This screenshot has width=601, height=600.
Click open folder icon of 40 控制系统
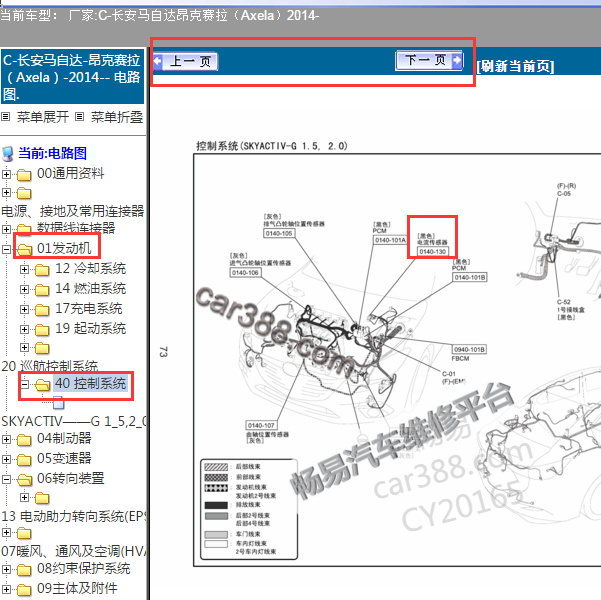(43, 385)
